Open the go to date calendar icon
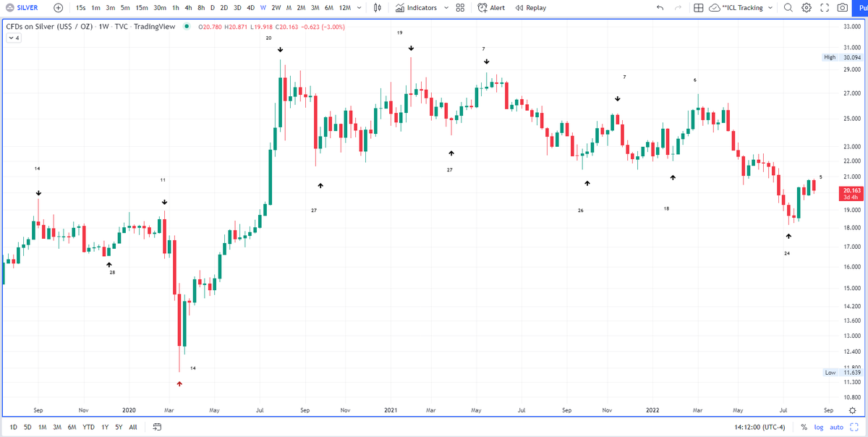Viewport: 868px width, 437px height. coord(156,427)
